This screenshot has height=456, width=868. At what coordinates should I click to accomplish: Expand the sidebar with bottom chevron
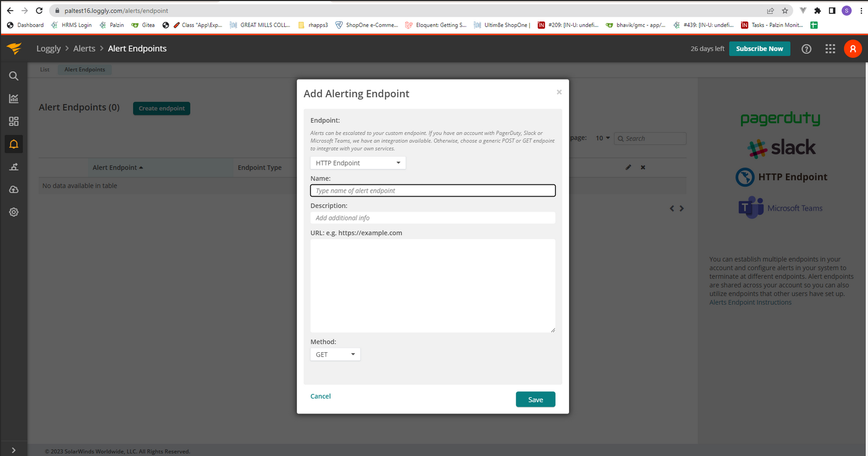coord(14,450)
